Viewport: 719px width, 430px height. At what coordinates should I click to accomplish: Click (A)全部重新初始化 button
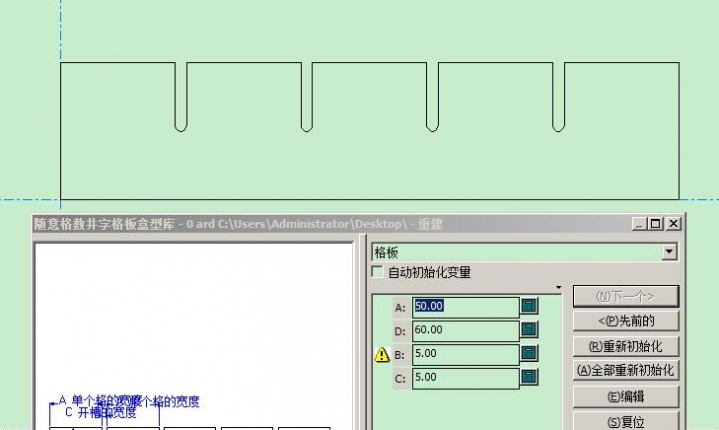tap(626, 370)
